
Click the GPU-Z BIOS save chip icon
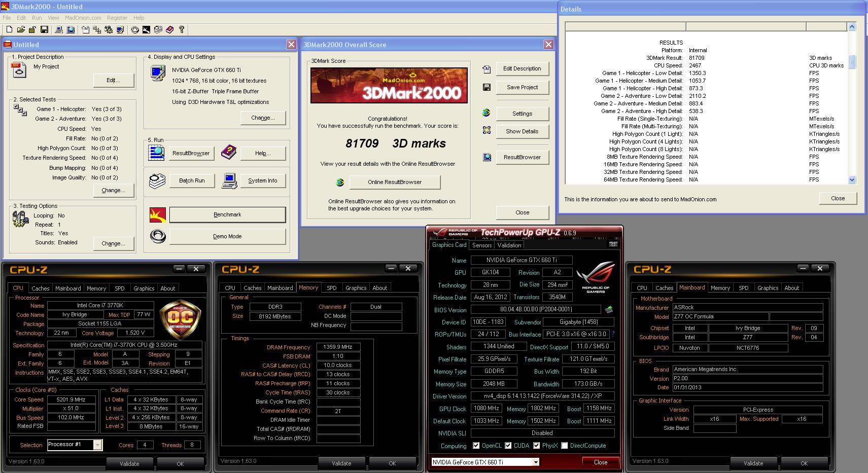pos(608,309)
